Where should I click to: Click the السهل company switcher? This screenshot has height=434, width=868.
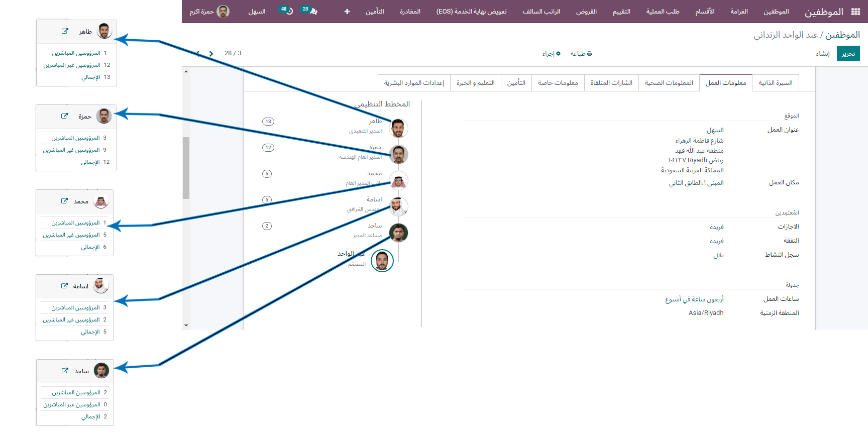(257, 12)
